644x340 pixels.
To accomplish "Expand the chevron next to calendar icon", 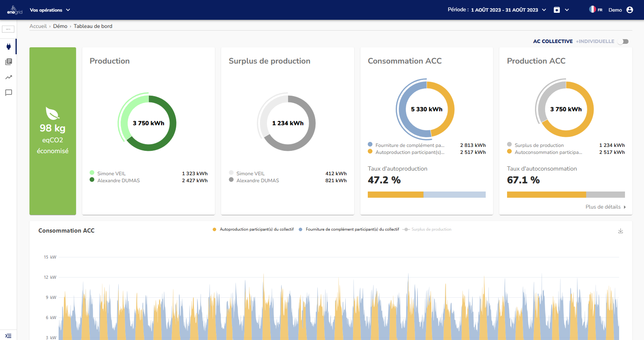I will click(x=567, y=10).
